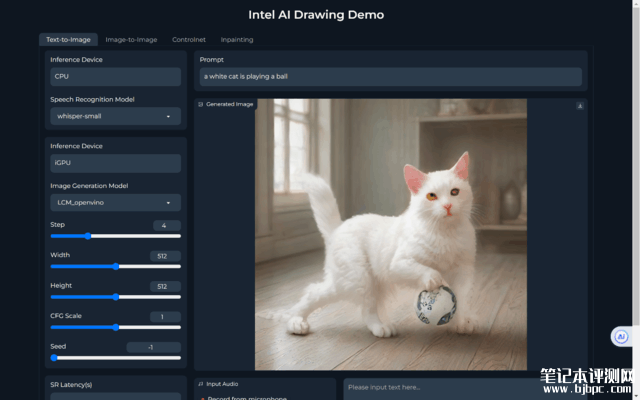
Task: Open the Controlnet tab
Action: pos(189,40)
